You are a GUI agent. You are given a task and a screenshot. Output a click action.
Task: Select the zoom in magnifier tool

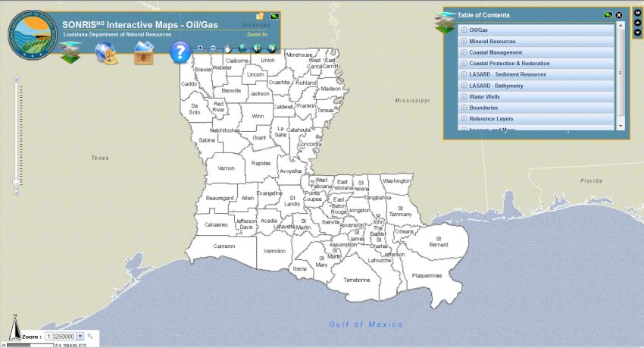pos(200,48)
